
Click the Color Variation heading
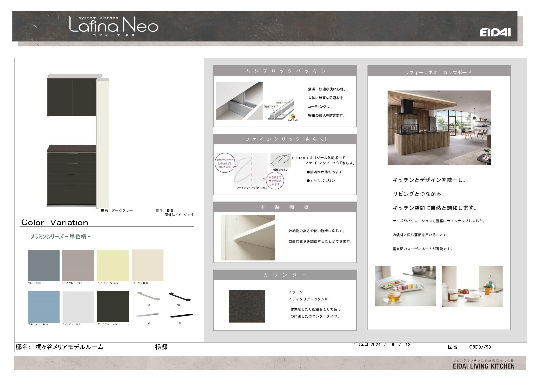tap(55, 222)
